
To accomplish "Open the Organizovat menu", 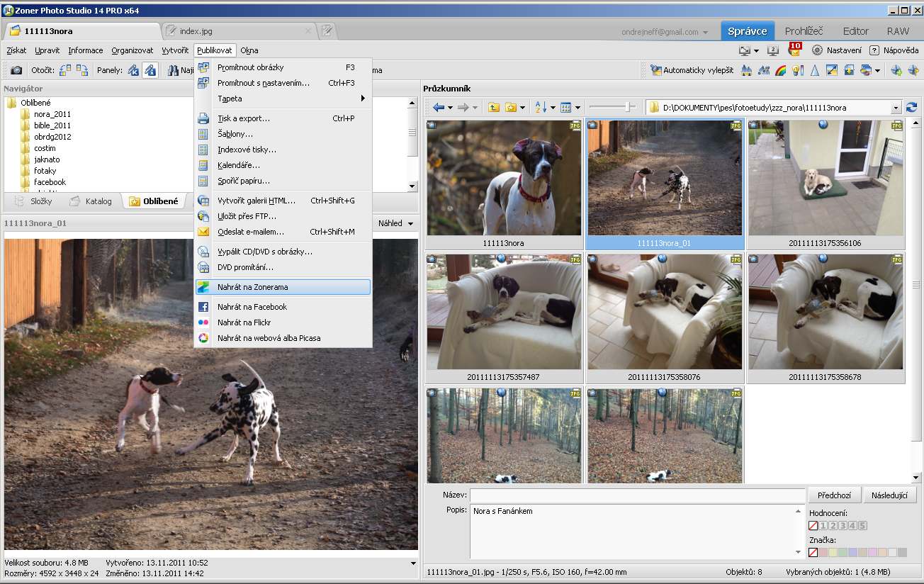I will [133, 50].
